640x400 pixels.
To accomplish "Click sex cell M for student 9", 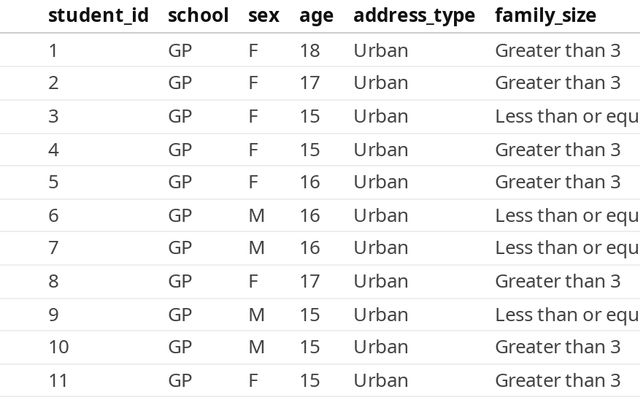I will 257,315.
